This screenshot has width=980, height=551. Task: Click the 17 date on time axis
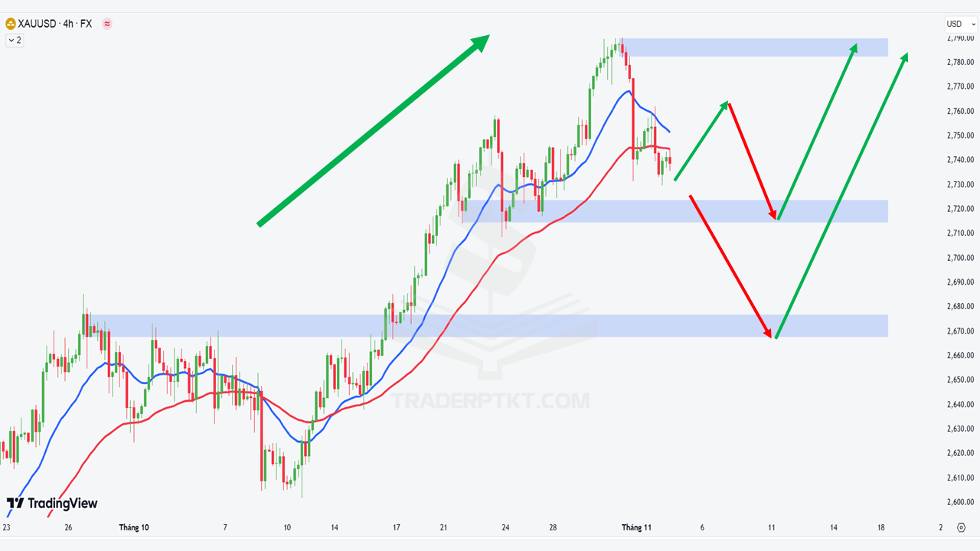pyautogui.click(x=397, y=527)
